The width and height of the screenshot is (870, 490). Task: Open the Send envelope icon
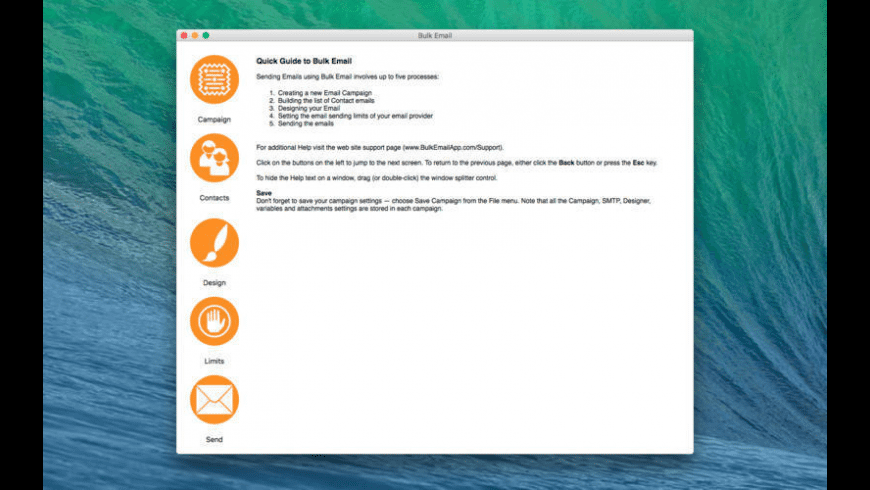pos(214,399)
